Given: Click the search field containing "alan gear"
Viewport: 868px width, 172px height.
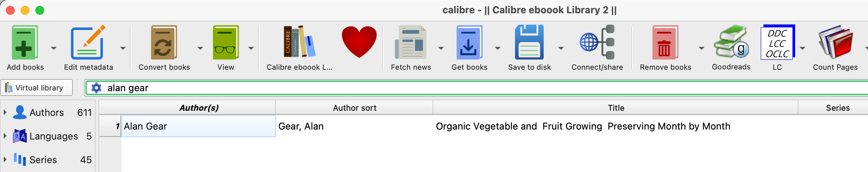Looking at the screenshot, I should tap(479, 88).
